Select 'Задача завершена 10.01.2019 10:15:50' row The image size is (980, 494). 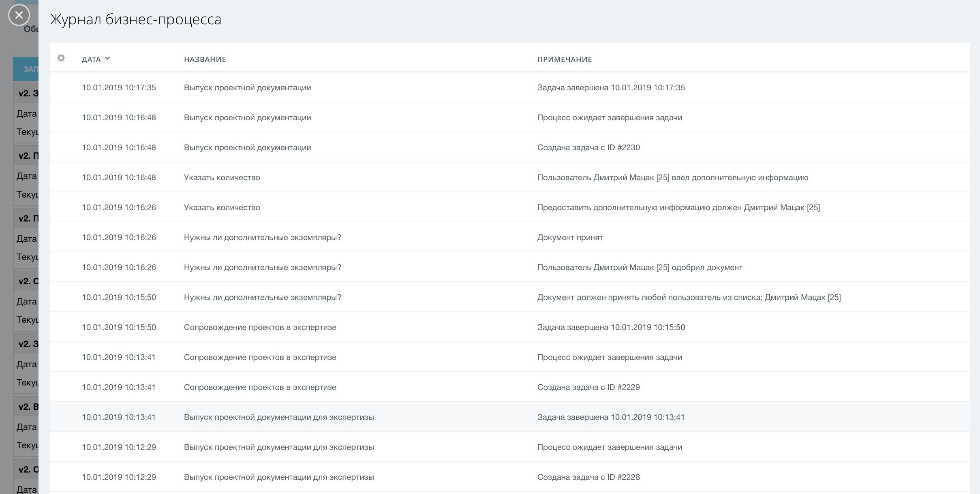point(611,327)
